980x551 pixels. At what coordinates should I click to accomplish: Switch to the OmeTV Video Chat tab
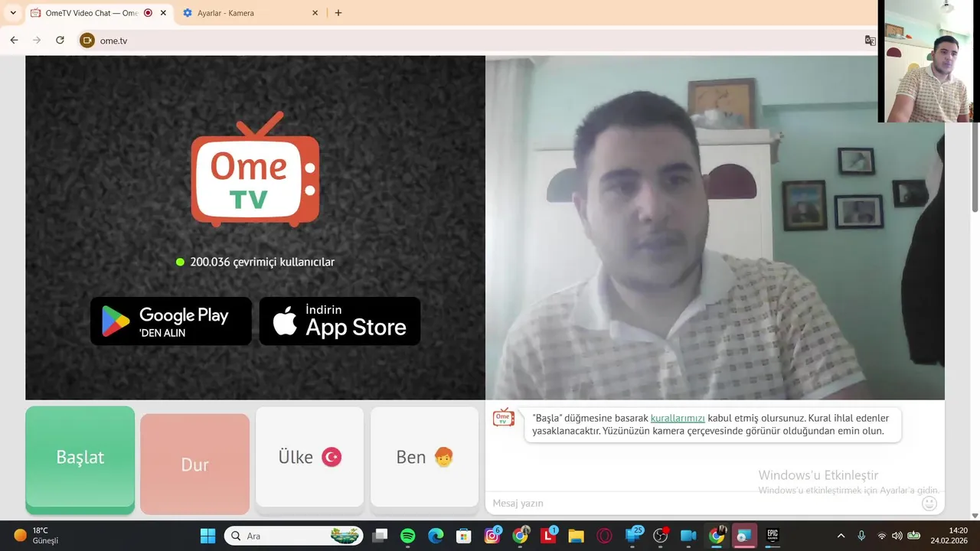[92, 13]
